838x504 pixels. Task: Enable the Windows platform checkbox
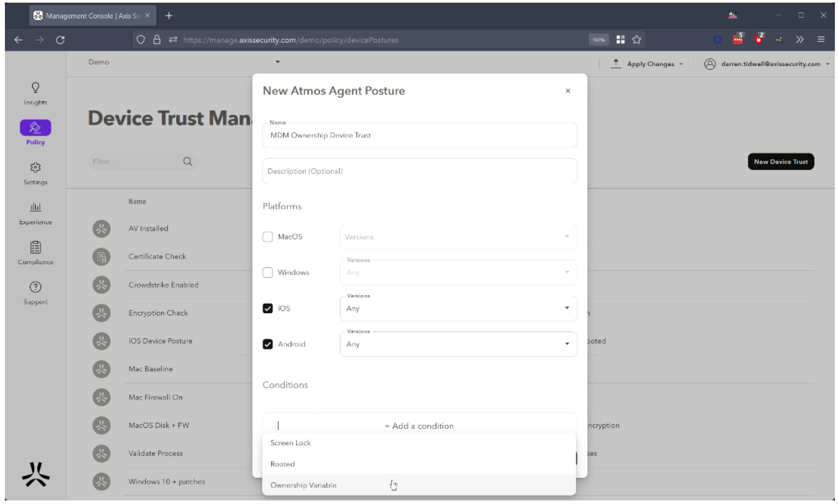(268, 273)
